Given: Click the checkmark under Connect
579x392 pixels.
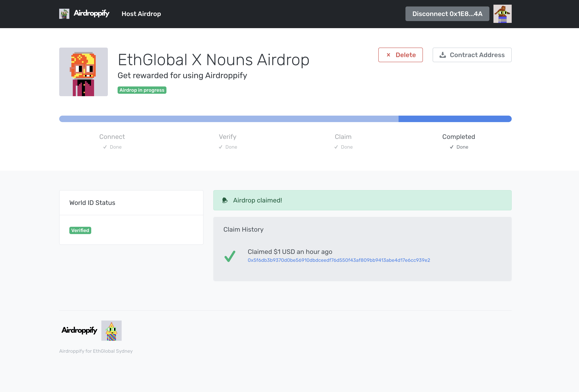Looking at the screenshot, I should click(x=105, y=147).
